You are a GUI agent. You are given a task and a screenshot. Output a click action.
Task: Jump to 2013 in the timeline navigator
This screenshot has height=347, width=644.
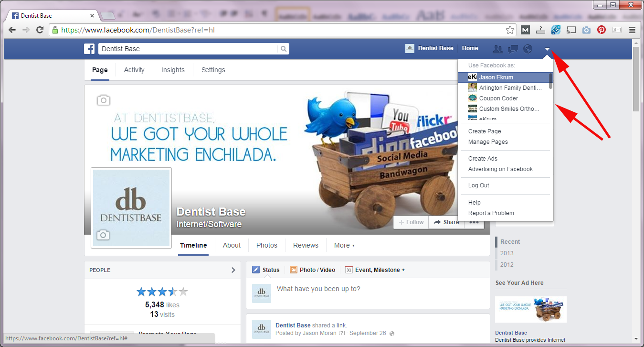(x=507, y=253)
